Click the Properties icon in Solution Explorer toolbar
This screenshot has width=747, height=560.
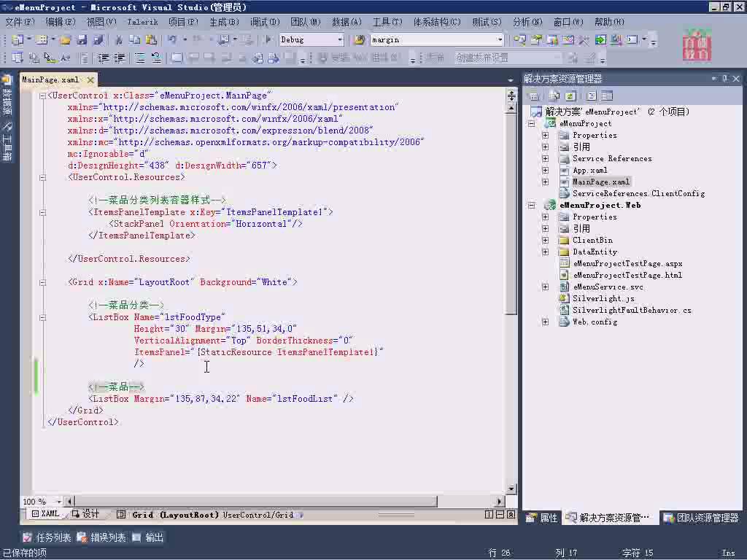pos(533,96)
